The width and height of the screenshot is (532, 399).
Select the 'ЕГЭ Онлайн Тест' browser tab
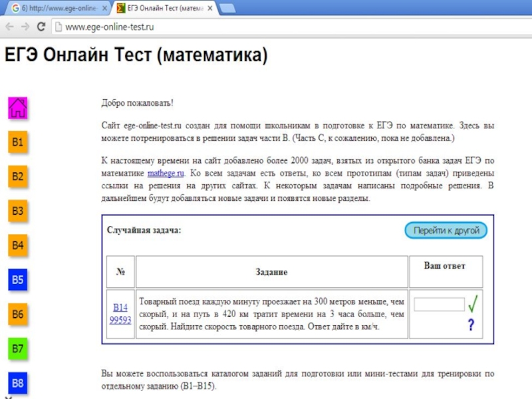point(163,9)
